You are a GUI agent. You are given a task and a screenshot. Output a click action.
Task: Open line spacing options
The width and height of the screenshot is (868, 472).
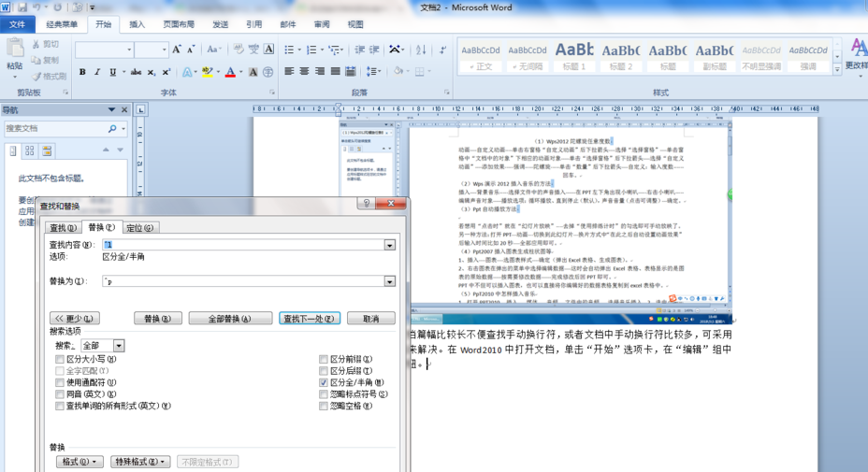point(372,71)
